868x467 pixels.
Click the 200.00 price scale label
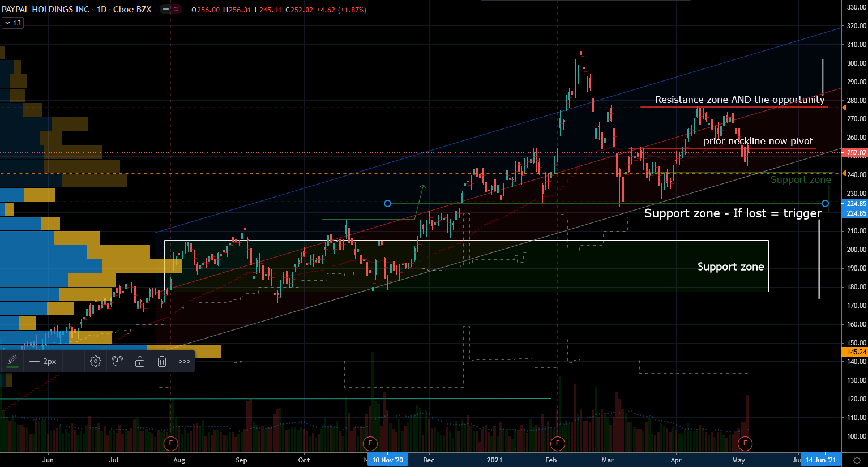pos(857,249)
